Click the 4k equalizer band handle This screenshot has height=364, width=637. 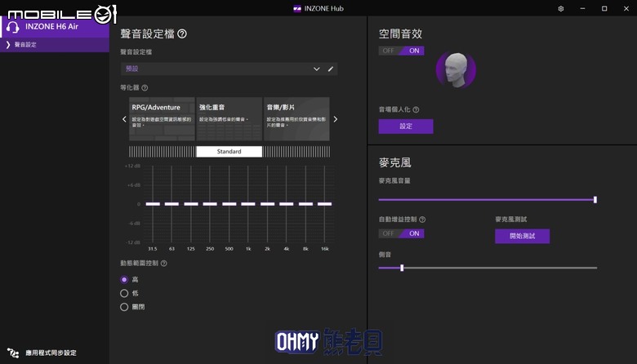287,204
